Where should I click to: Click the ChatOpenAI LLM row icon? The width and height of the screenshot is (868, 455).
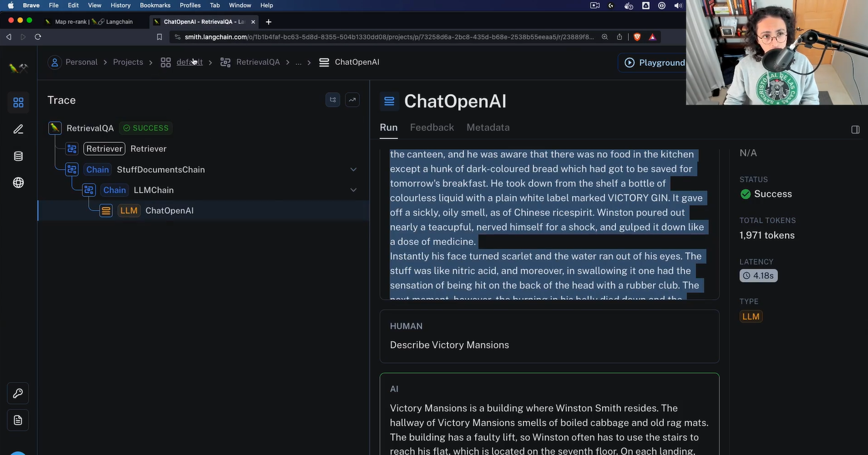(x=106, y=211)
